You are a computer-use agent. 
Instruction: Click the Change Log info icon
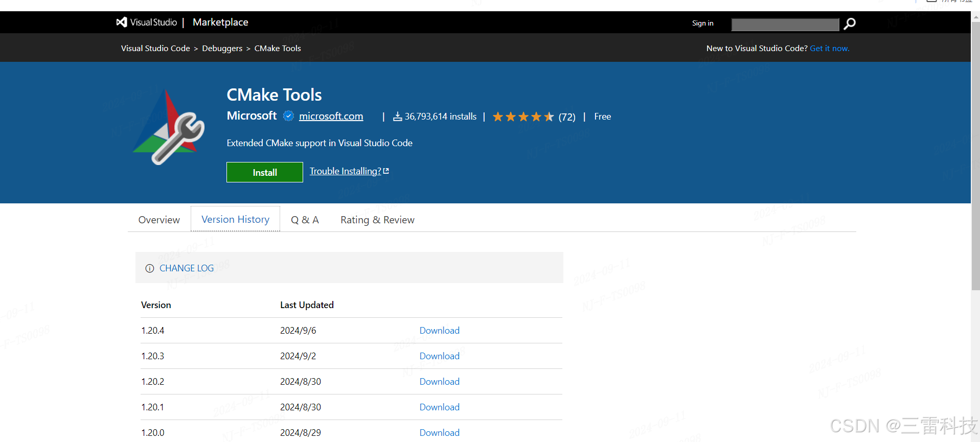point(150,268)
